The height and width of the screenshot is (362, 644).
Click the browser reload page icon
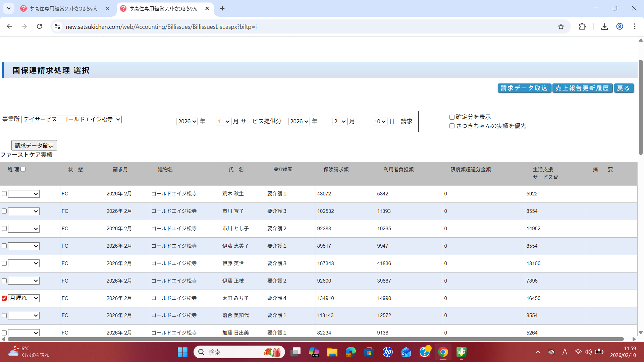point(39,26)
